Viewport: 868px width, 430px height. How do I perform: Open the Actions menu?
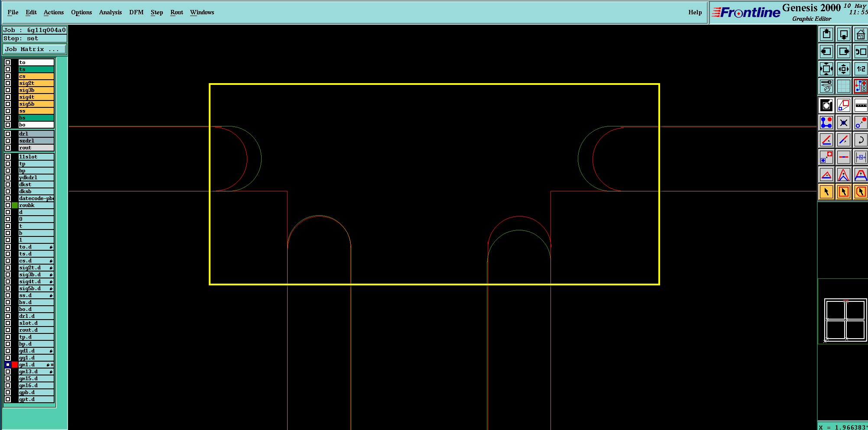pos(54,12)
